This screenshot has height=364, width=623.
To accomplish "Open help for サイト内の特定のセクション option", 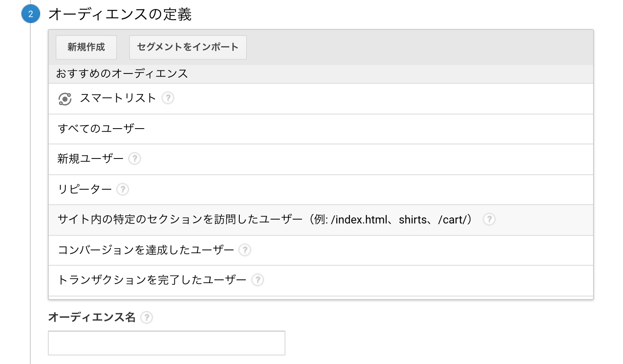I will pos(489,219).
